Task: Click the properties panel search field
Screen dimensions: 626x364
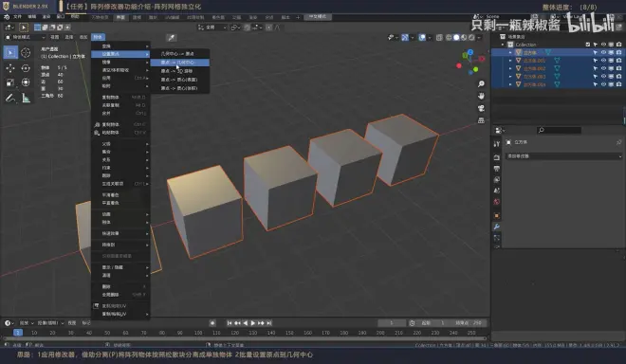Action: coord(560,130)
